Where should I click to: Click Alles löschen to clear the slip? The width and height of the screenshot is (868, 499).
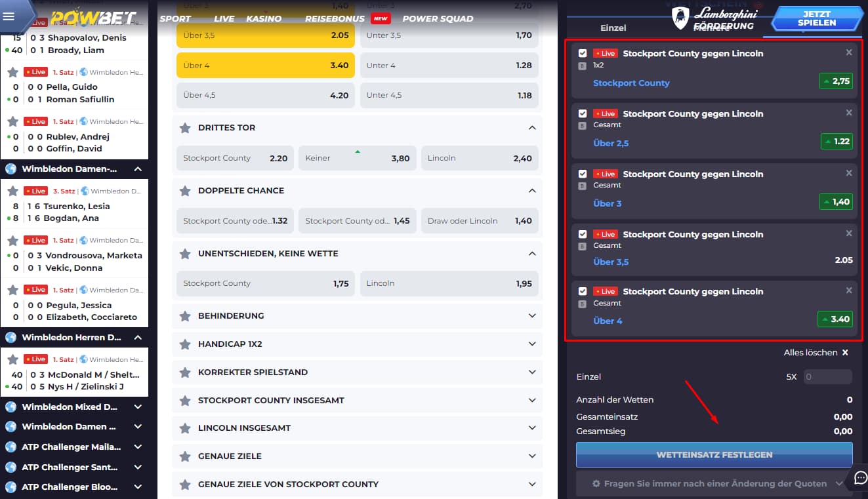click(x=816, y=353)
